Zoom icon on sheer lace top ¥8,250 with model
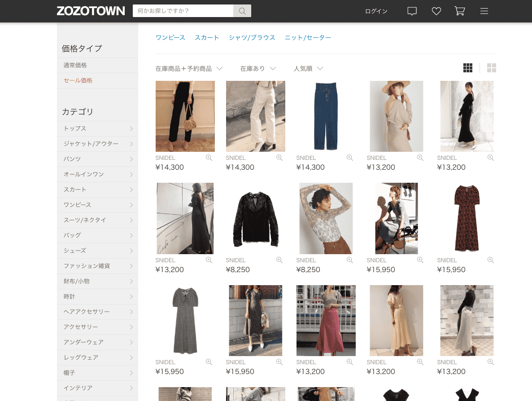Screen dimensions: 532x401 pyautogui.click(x=350, y=260)
